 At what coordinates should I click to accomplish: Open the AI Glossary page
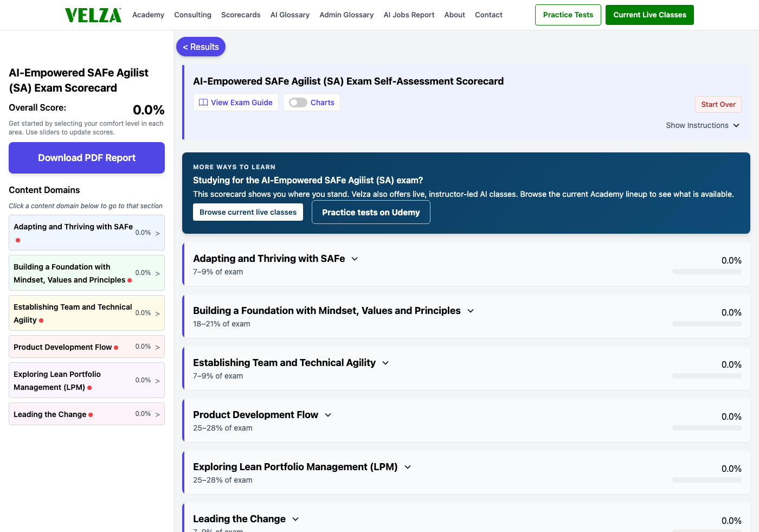(x=290, y=15)
